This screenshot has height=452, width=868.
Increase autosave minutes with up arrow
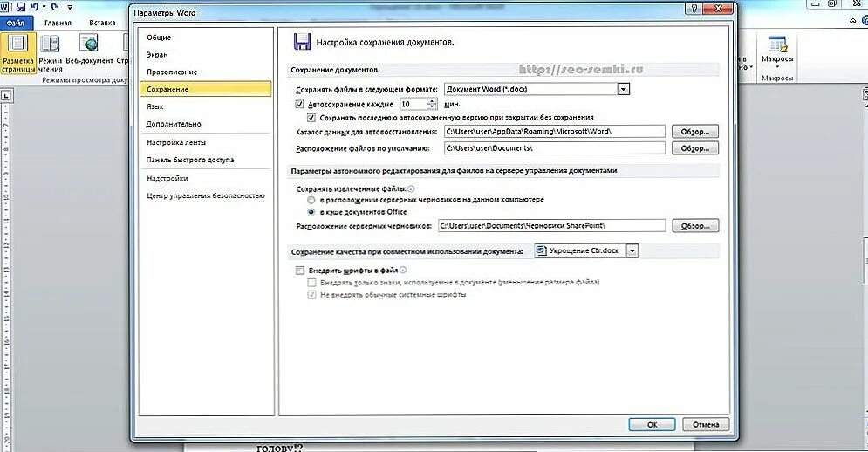point(432,101)
